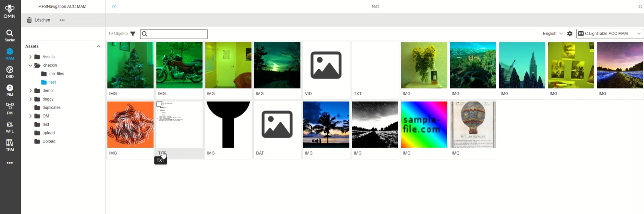Select the yellow flowers vase thumbnail
The width and height of the screenshot is (644, 214).
click(424, 65)
